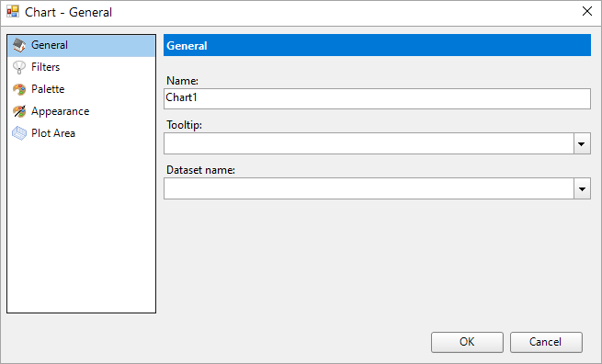Click the blue General section header
Screen dimensions: 602x364
click(377, 45)
